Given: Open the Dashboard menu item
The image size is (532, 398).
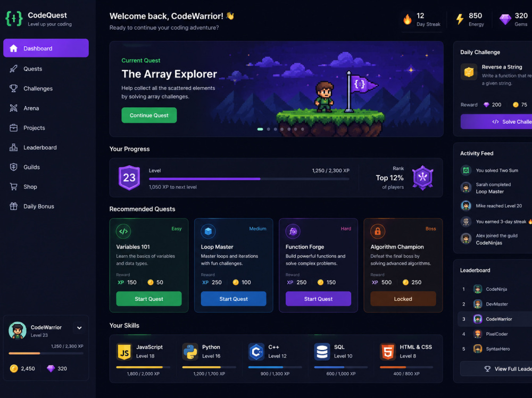Looking at the screenshot, I should coord(46,48).
